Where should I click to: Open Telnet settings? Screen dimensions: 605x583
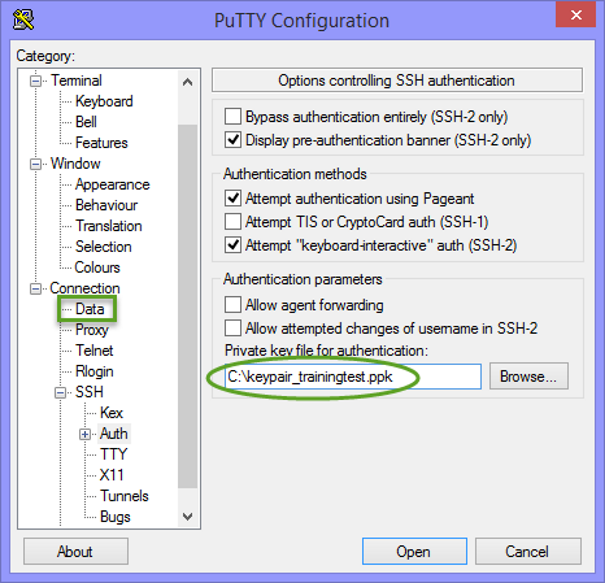[x=94, y=351]
